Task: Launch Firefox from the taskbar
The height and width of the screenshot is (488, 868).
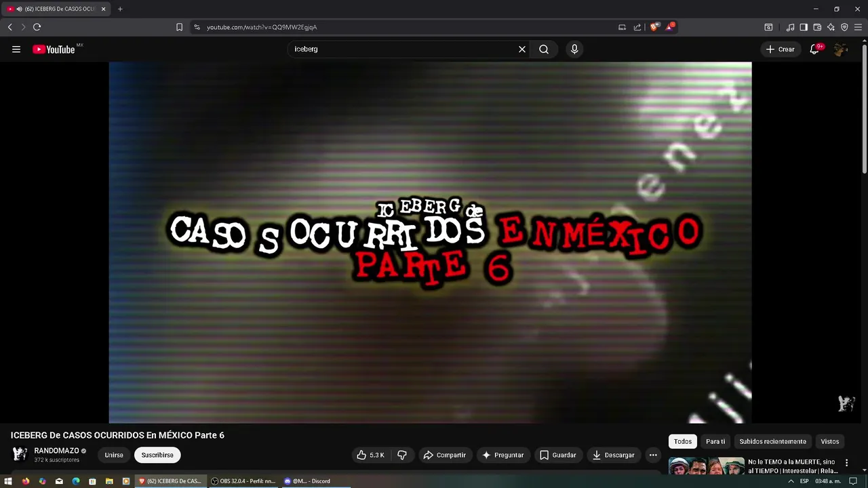Action: click(x=26, y=481)
